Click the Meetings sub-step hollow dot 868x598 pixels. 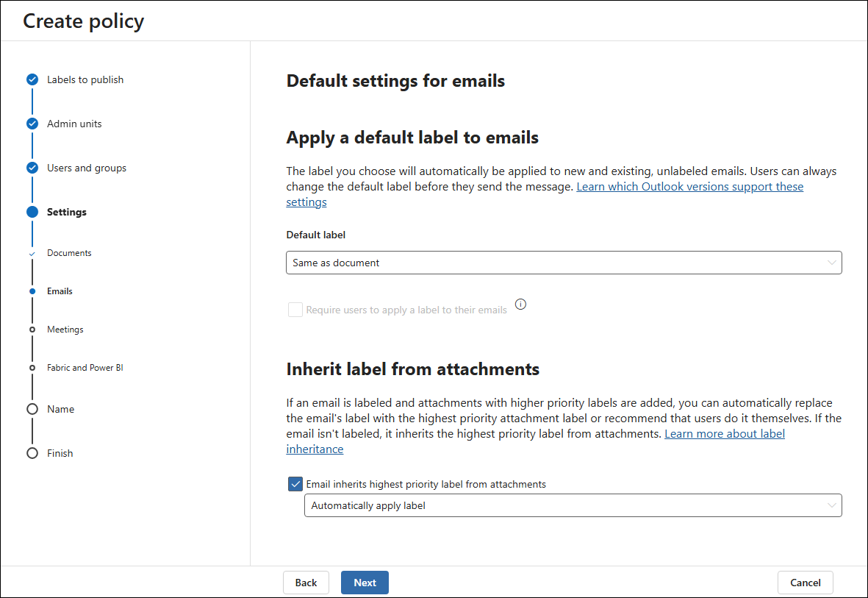point(32,330)
